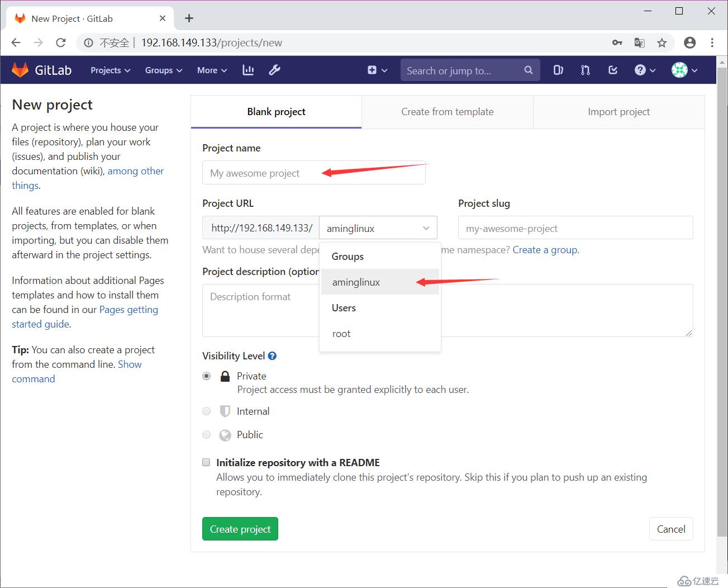Screen dimensions: 728x588
Task: Open the help question mark menu
Action: (x=645, y=70)
